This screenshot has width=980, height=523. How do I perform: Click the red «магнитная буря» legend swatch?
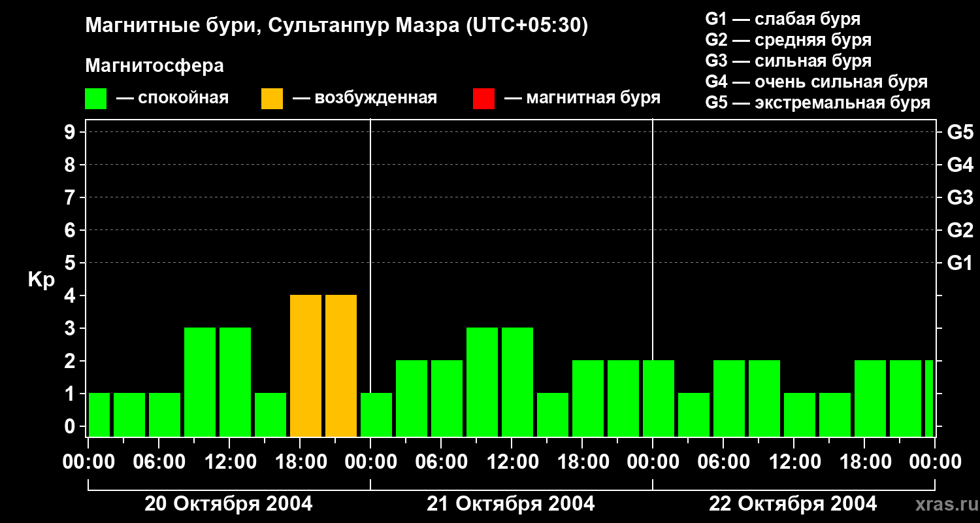click(x=483, y=99)
